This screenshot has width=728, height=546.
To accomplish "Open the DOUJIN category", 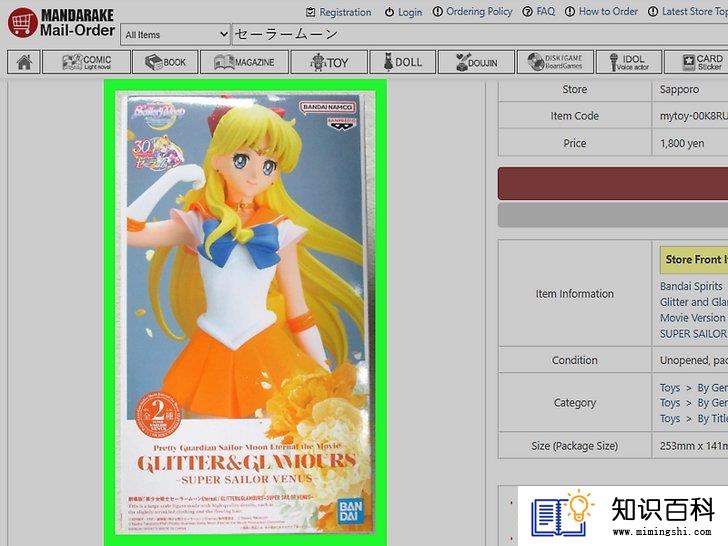I will [x=476, y=62].
